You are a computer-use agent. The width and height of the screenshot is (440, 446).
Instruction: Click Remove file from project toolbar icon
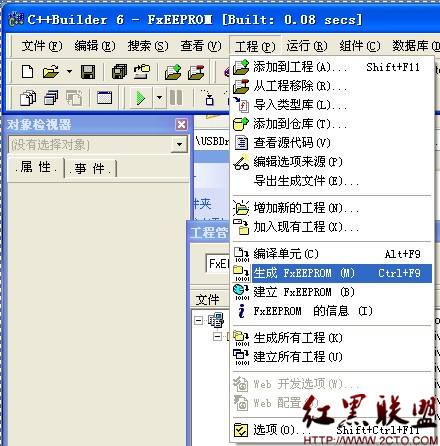tap(196, 72)
